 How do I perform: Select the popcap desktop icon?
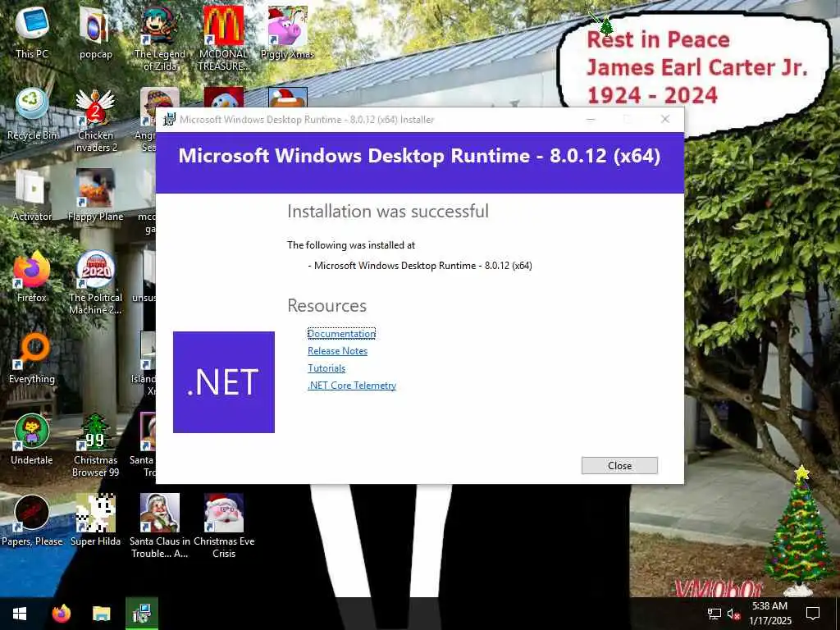(x=95, y=32)
